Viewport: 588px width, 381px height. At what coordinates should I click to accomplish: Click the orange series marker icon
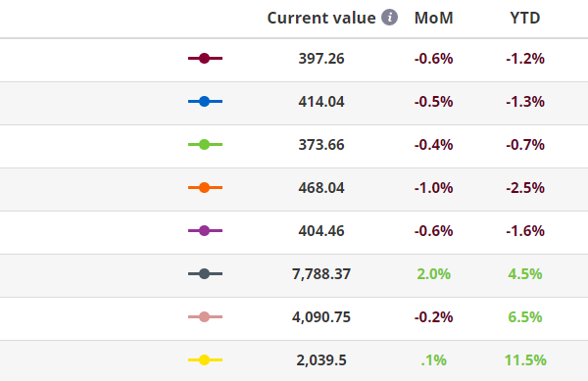click(205, 188)
